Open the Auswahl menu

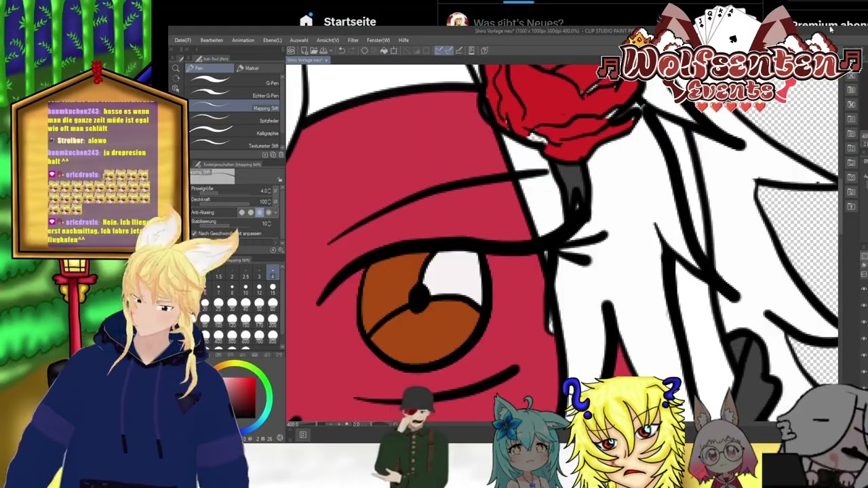pos(298,40)
